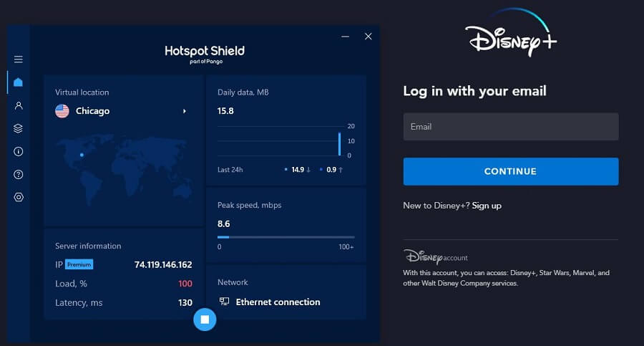This screenshot has height=346, width=644.
Task: Click the Server information heading
Action: coord(88,246)
